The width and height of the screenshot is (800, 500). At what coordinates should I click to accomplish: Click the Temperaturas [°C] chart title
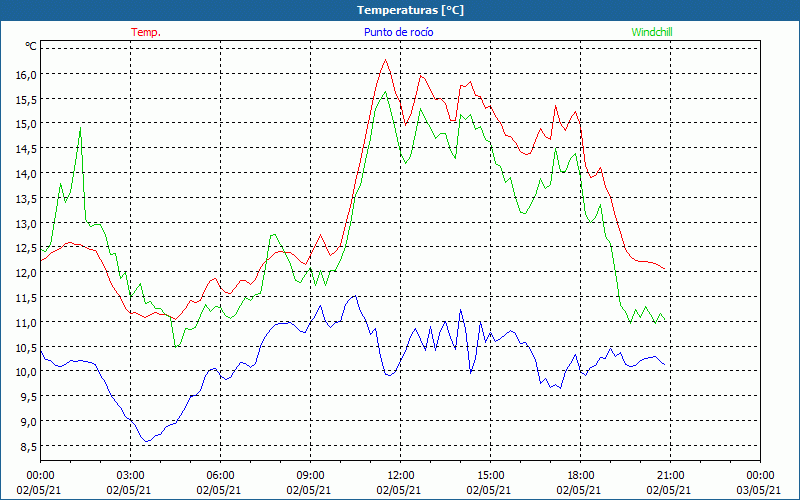(x=410, y=10)
